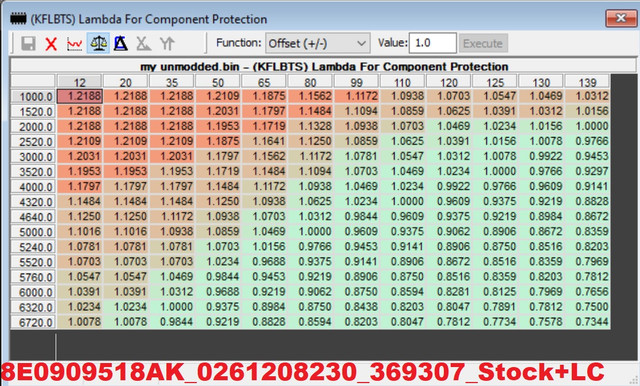Click the Save floppy disk icon
640x386 pixels.
[x=28, y=43]
